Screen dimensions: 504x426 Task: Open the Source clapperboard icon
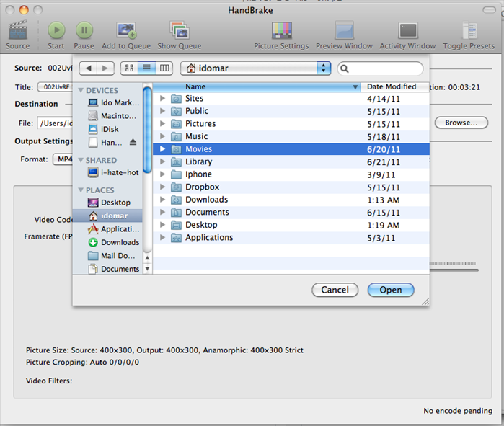[x=18, y=30]
